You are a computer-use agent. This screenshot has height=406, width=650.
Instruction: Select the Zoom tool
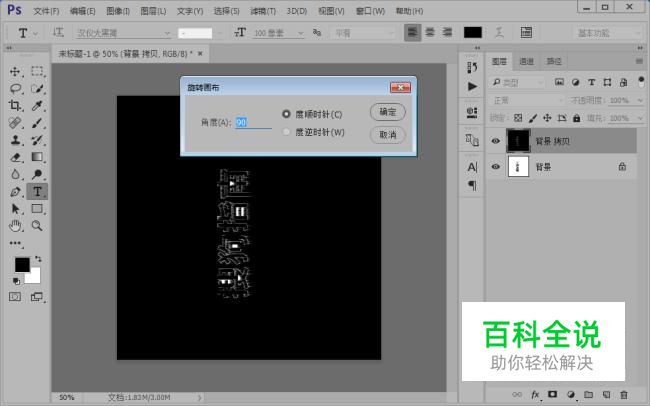37,226
